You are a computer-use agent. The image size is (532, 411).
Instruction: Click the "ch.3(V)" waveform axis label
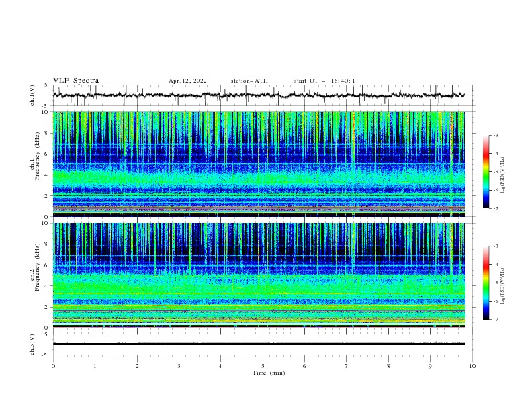[x=32, y=345]
